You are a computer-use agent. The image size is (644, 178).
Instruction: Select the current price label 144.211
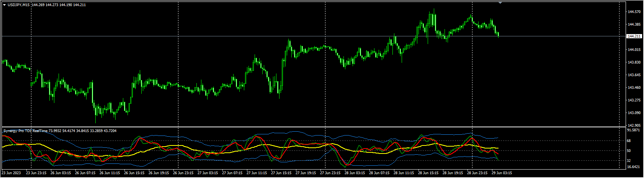(634, 36)
